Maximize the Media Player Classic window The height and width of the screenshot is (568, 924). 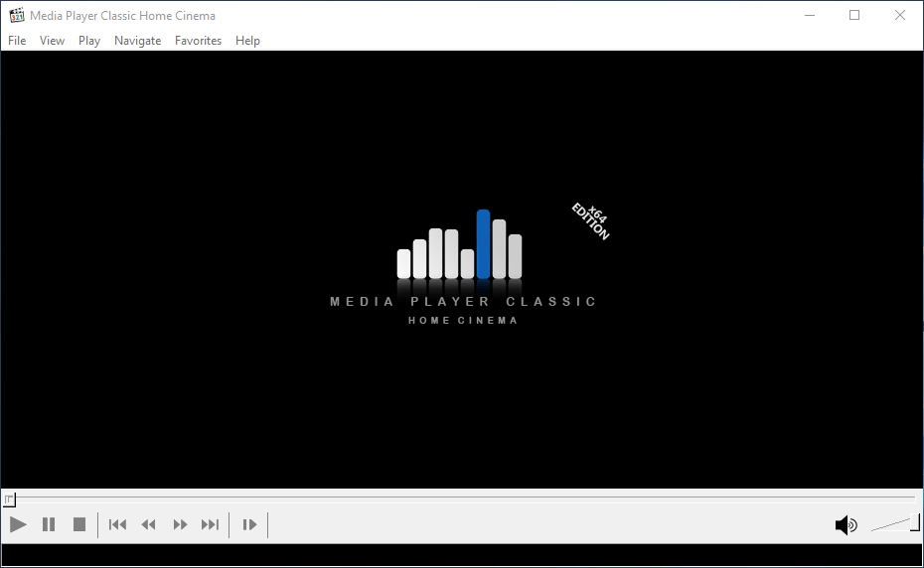pyautogui.click(x=854, y=15)
